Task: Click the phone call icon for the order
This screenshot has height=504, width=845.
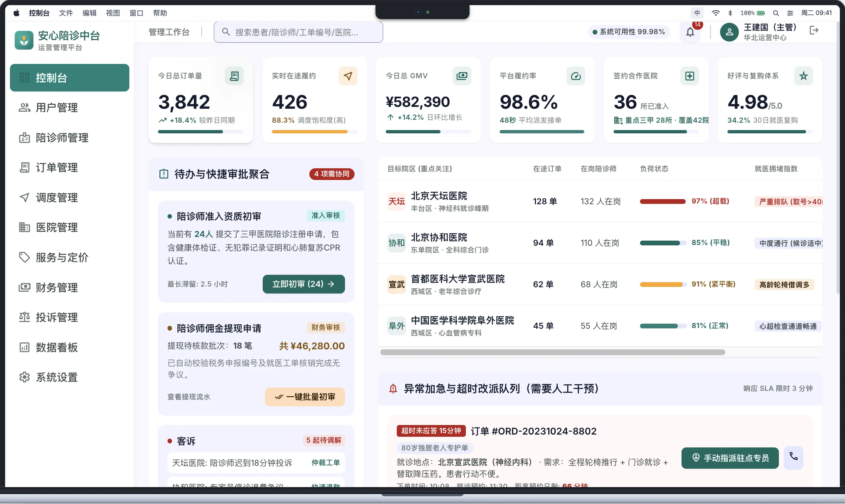Action: pos(794,458)
